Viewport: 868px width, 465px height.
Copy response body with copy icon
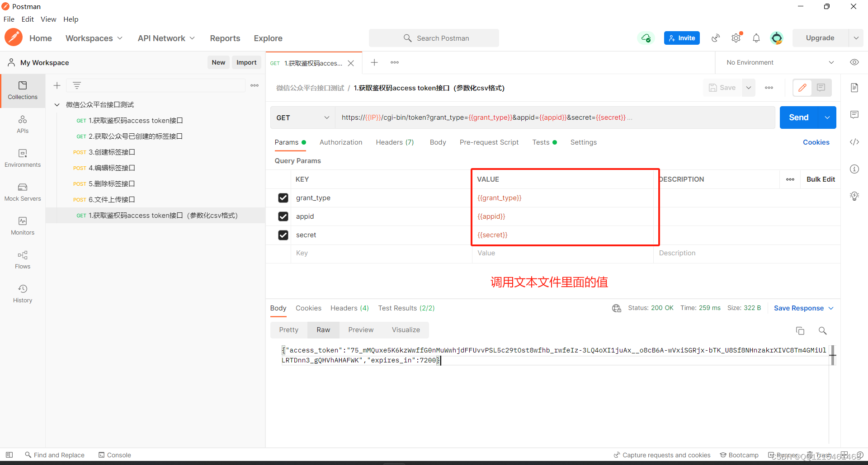[x=800, y=331]
